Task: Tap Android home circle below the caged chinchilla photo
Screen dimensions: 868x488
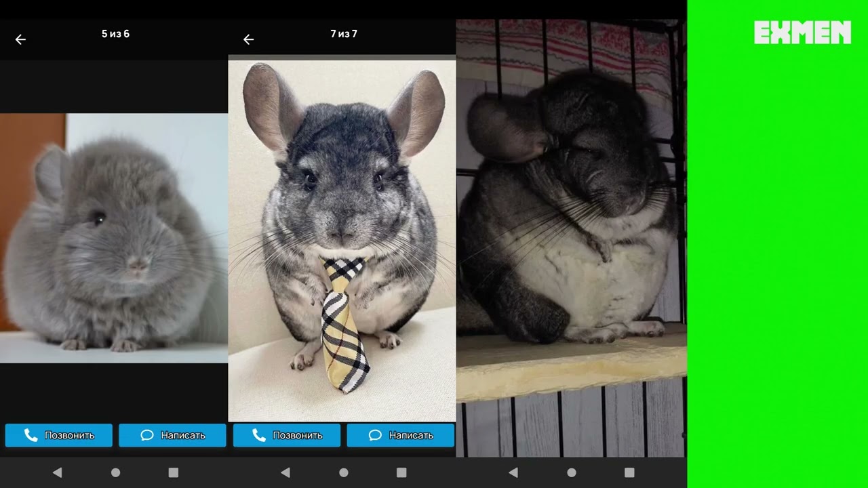Action: coord(571,472)
